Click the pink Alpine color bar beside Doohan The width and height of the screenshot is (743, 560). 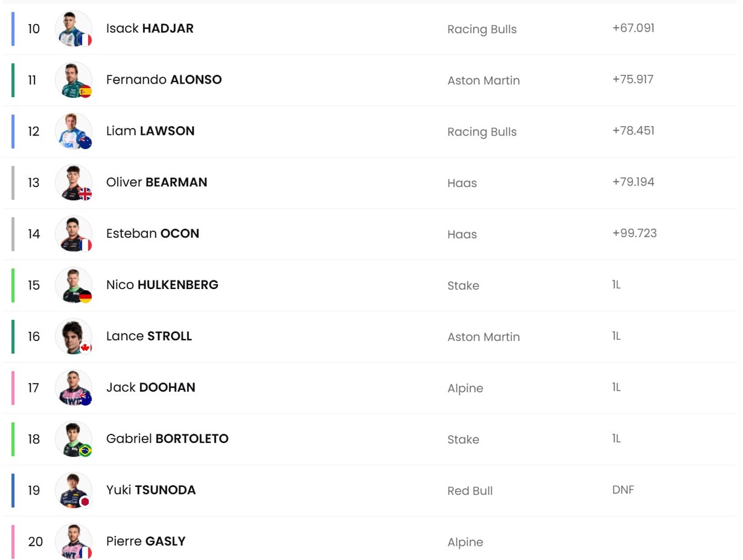click(x=13, y=388)
